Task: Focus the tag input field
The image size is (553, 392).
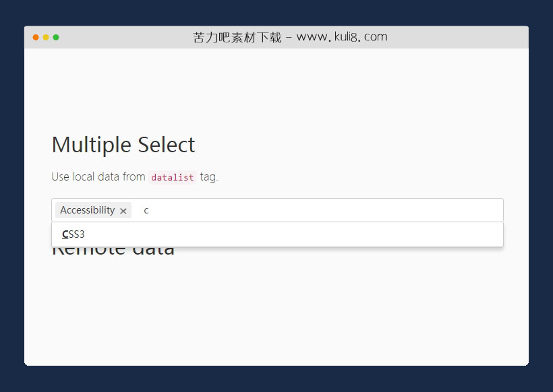Action: pyautogui.click(x=202, y=209)
